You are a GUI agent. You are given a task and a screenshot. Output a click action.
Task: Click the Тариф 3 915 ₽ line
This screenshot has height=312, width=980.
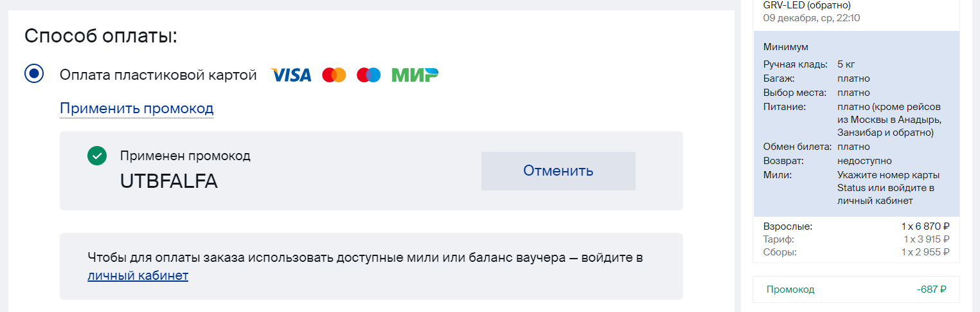pyautogui.click(x=856, y=239)
